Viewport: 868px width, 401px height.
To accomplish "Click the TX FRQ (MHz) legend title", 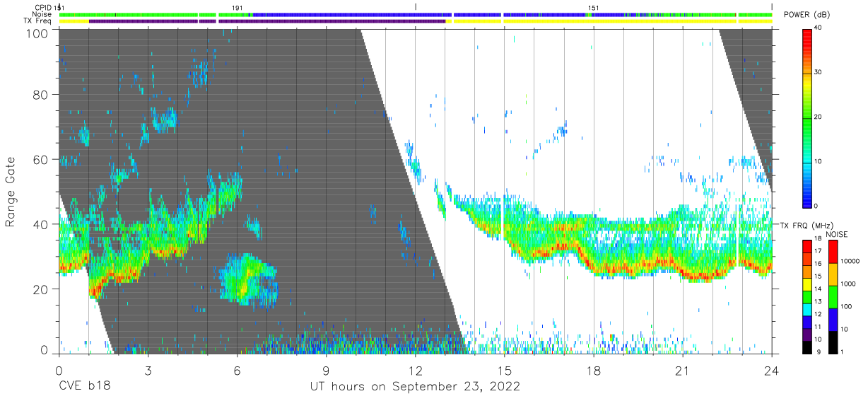I will [807, 226].
